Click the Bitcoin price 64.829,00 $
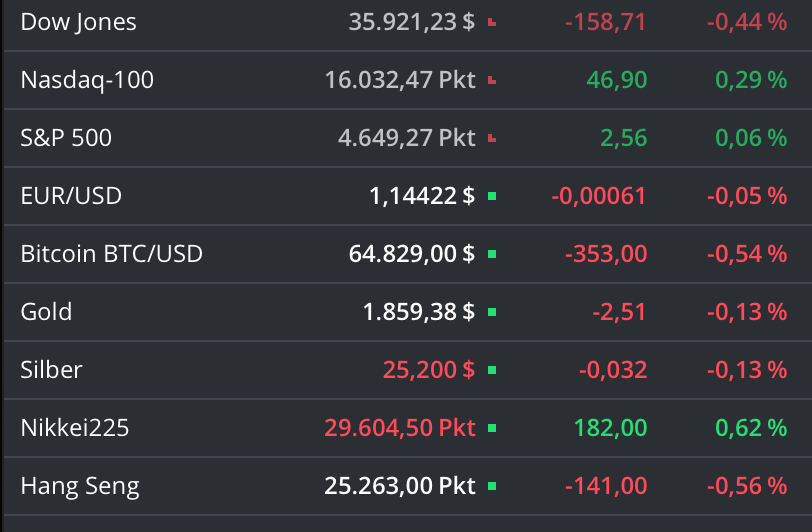Viewport: 812px width, 532px height. (411, 254)
